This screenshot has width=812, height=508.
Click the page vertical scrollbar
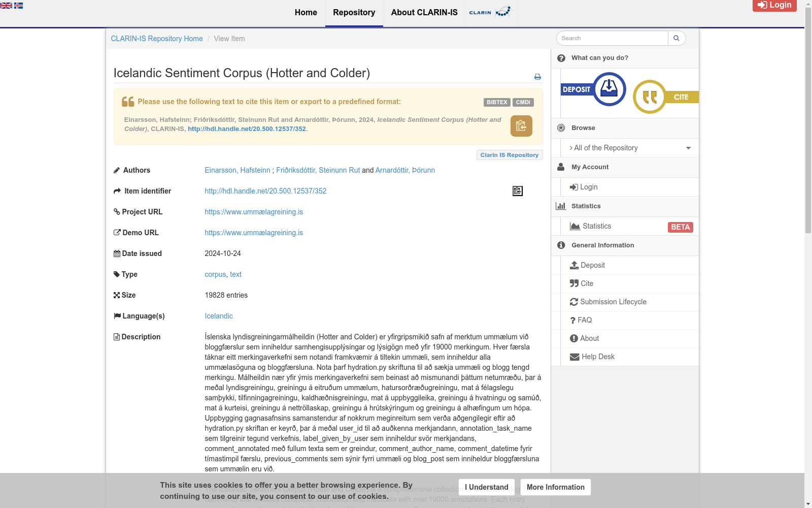point(808,120)
